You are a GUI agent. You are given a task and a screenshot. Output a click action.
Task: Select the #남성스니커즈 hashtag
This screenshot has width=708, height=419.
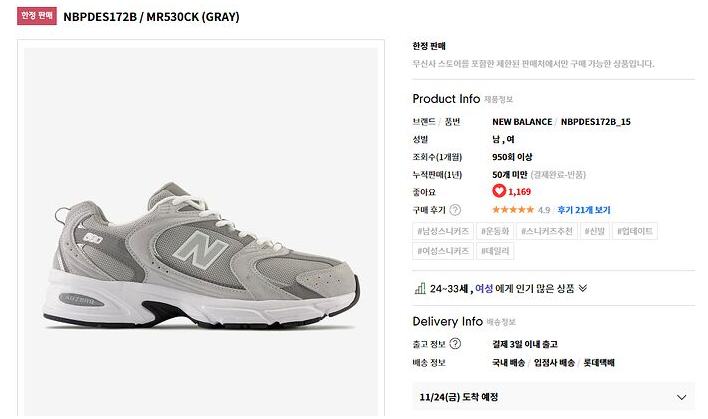(443, 231)
